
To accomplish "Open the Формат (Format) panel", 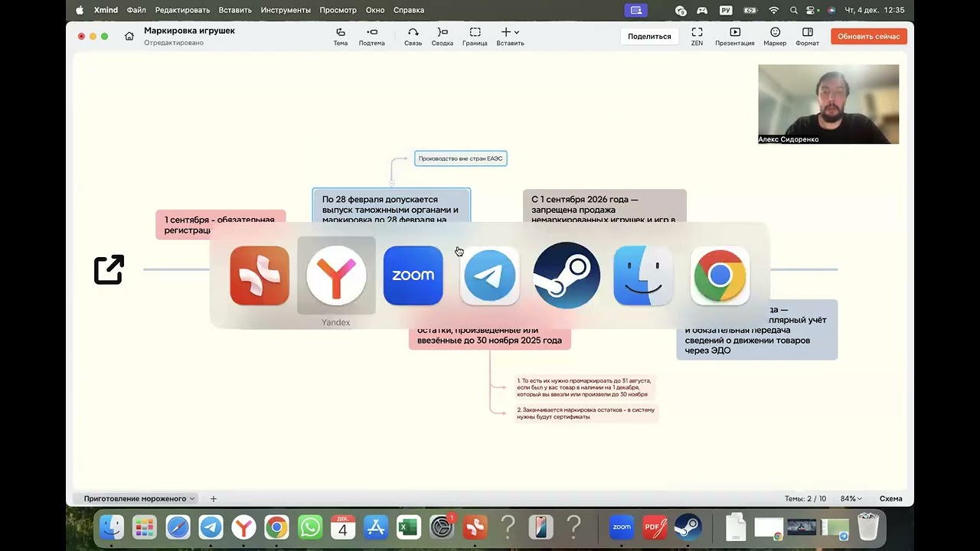I will coord(807,36).
